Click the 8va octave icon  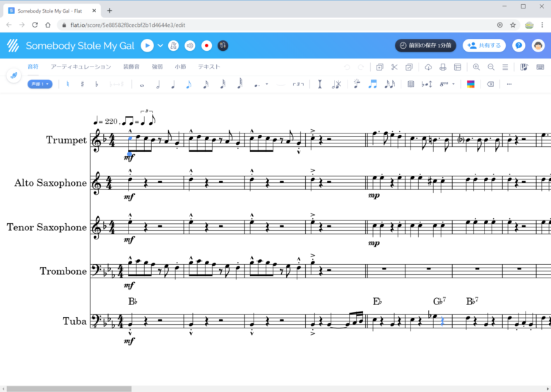pyautogui.click(x=444, y=84)
